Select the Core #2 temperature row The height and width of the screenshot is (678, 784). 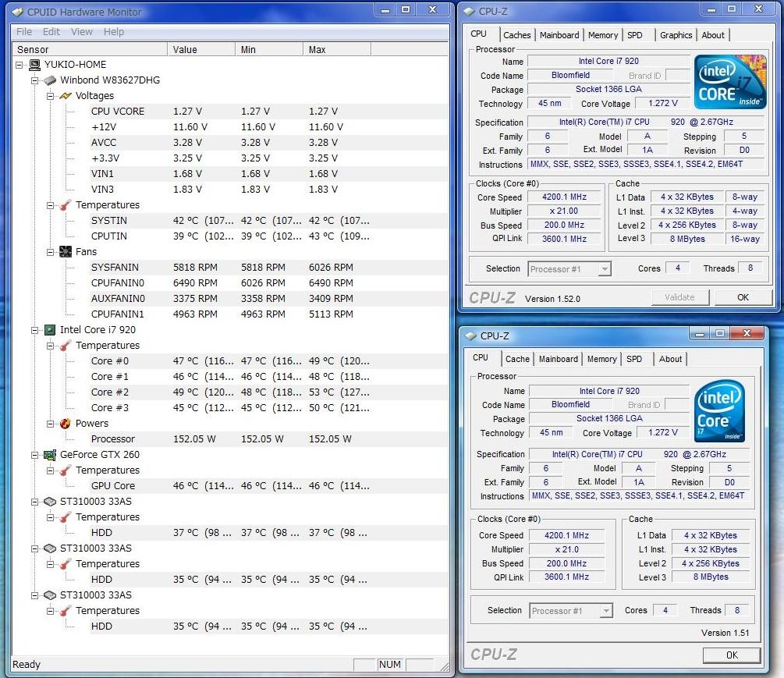click(268, 392)
